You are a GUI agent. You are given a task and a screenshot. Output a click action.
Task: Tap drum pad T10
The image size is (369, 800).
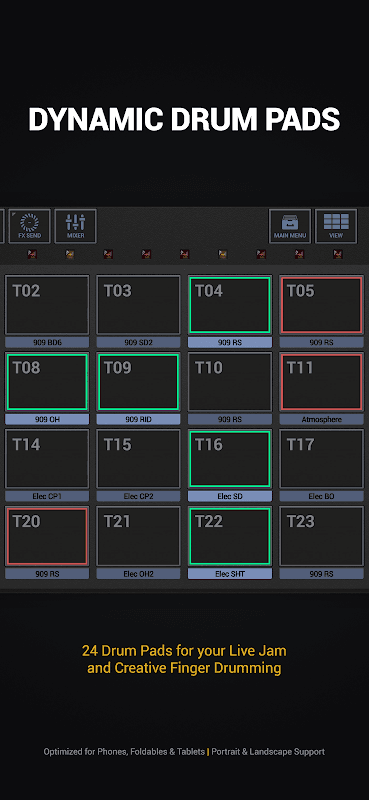[x=230, y=382]
